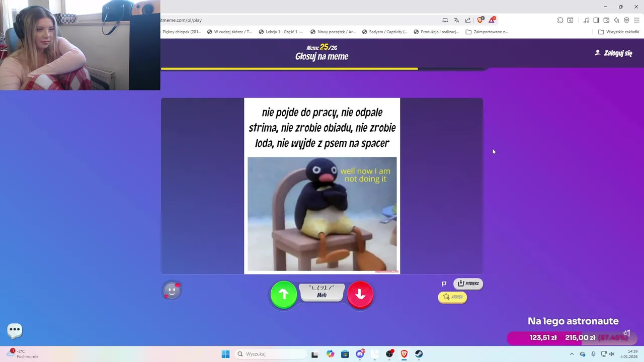Screen dimensions: 644x362
Task: Open Steam from the taskbar
Action: (419, 354)
